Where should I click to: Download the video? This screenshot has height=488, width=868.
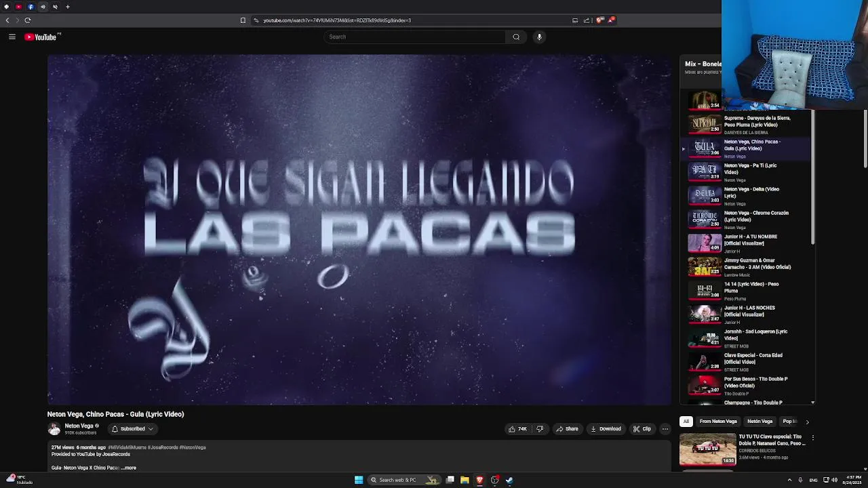click(606, 429)
